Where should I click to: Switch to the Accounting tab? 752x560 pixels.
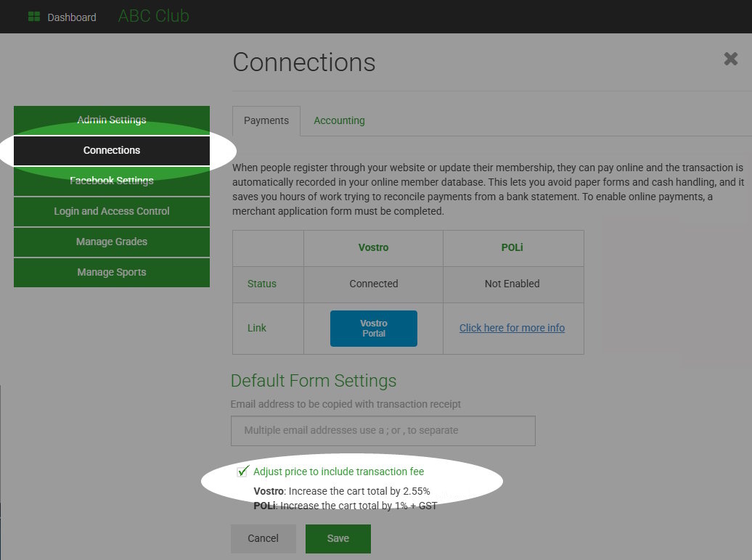click(x=339, y=120)
